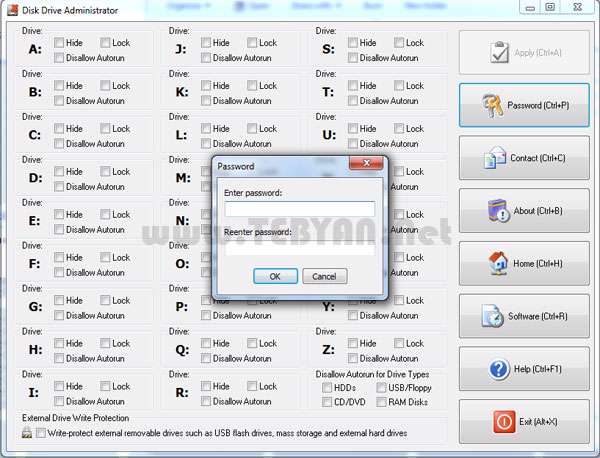Image resolution: width=600 pixels, height=458 pixels.
Task: Check Hide for drive S:
Action: pyautogui.click(x=353, y=42)
